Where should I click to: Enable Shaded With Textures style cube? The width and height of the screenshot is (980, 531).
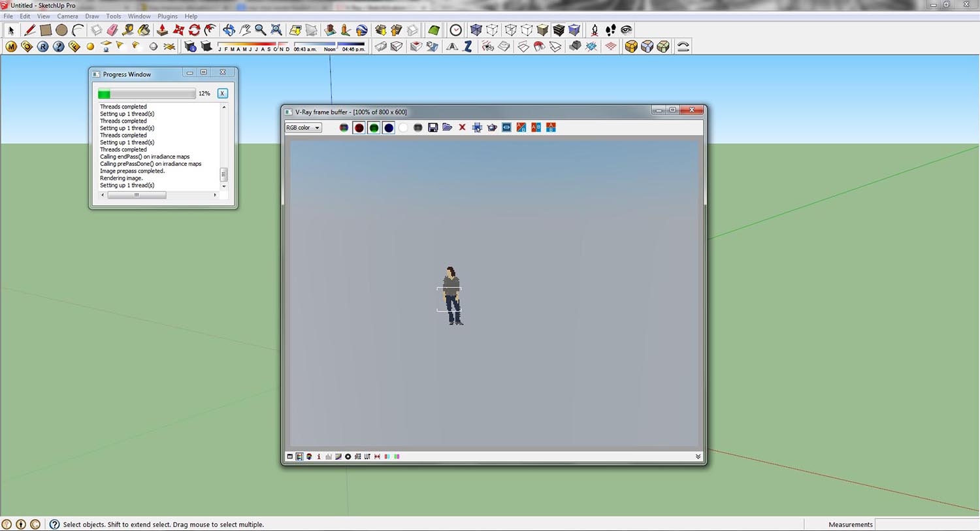pos(559,30)
